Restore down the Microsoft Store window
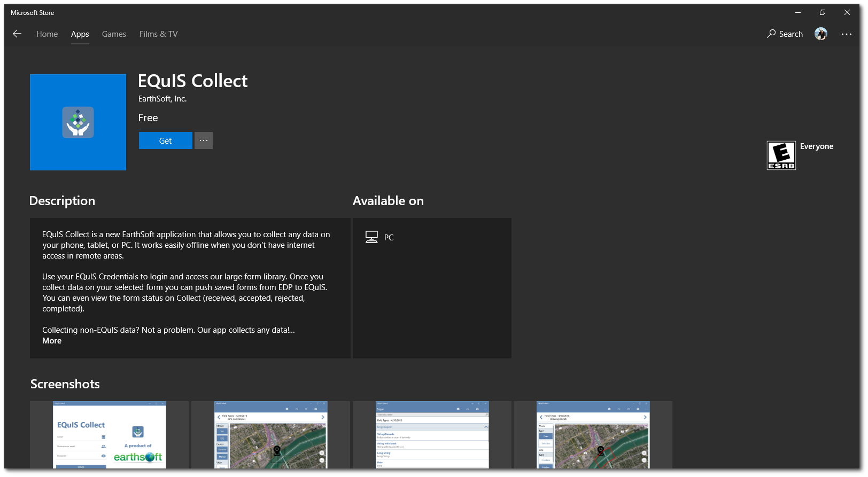The width and height of the screenshot is (868, 477). (x=823, y=12)
